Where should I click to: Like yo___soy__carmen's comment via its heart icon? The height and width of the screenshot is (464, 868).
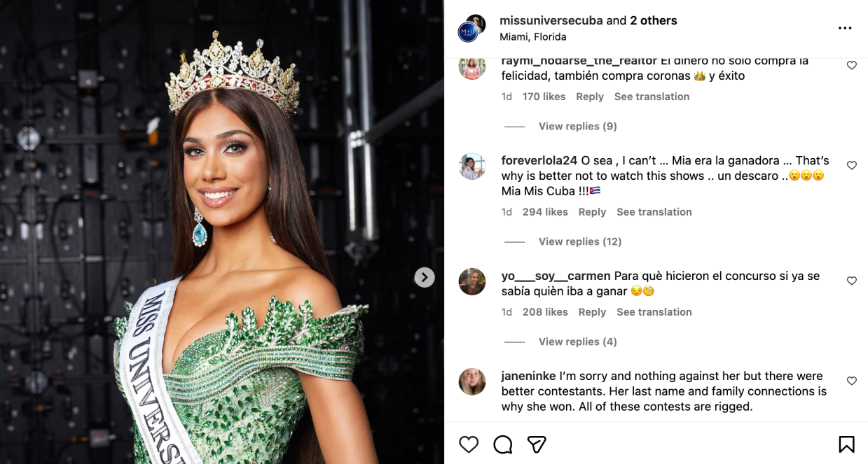[852, 281]
